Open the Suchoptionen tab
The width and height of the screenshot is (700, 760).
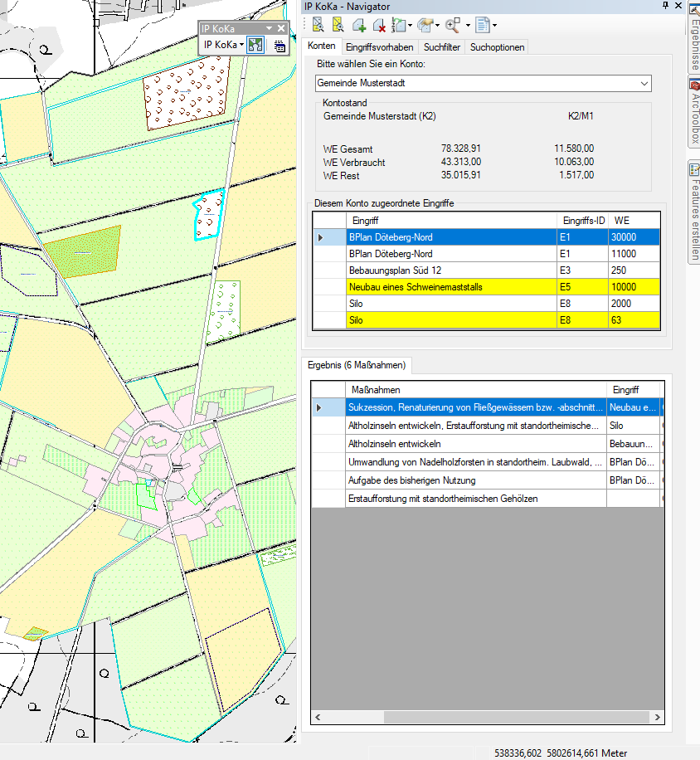pos(497,47)
